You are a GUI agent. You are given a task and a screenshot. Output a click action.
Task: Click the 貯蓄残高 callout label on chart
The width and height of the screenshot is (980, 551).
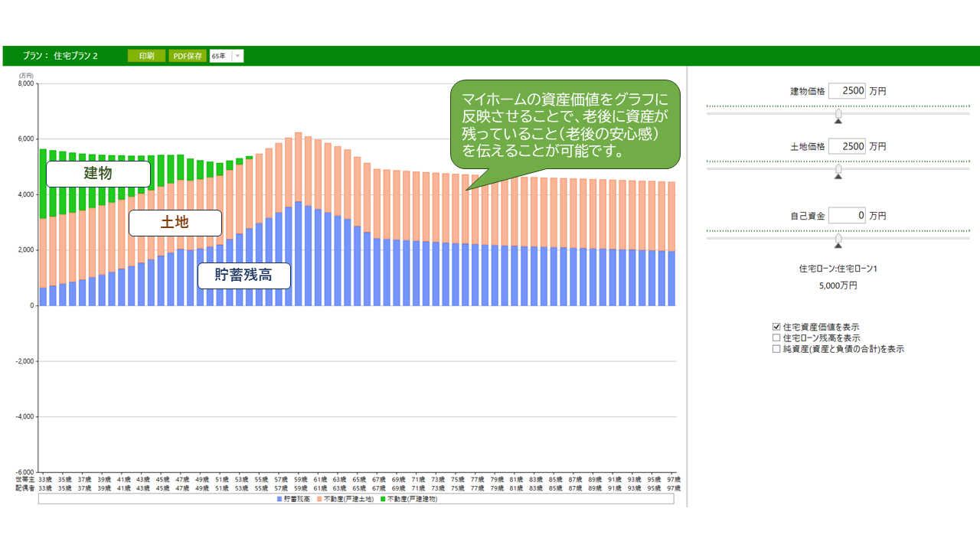pyautogui.click(x=243, y=275)
